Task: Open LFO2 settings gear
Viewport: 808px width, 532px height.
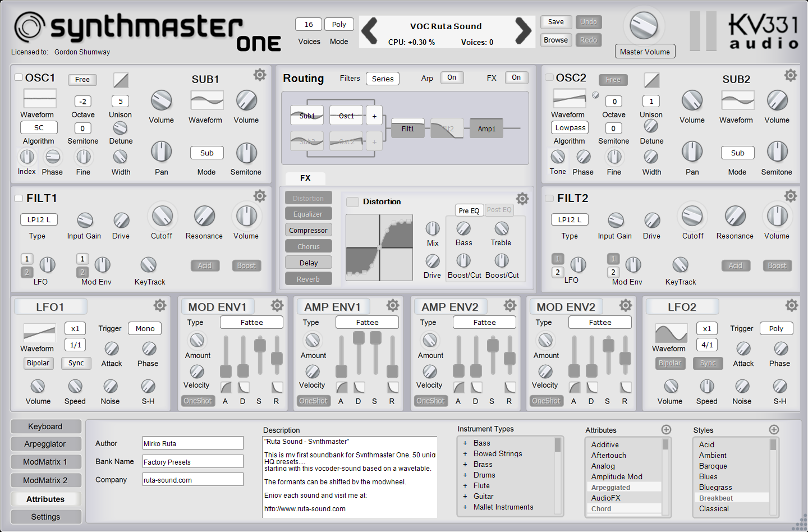Action: pos(791,305)
